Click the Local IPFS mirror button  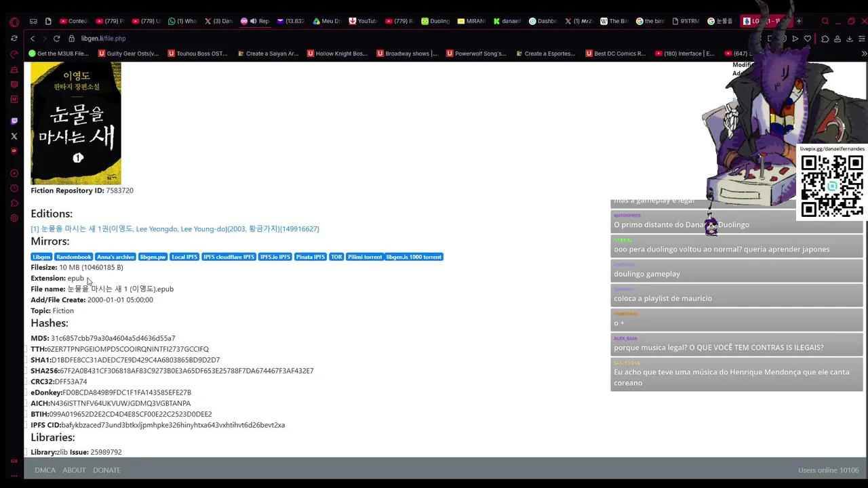click(184, 257)
